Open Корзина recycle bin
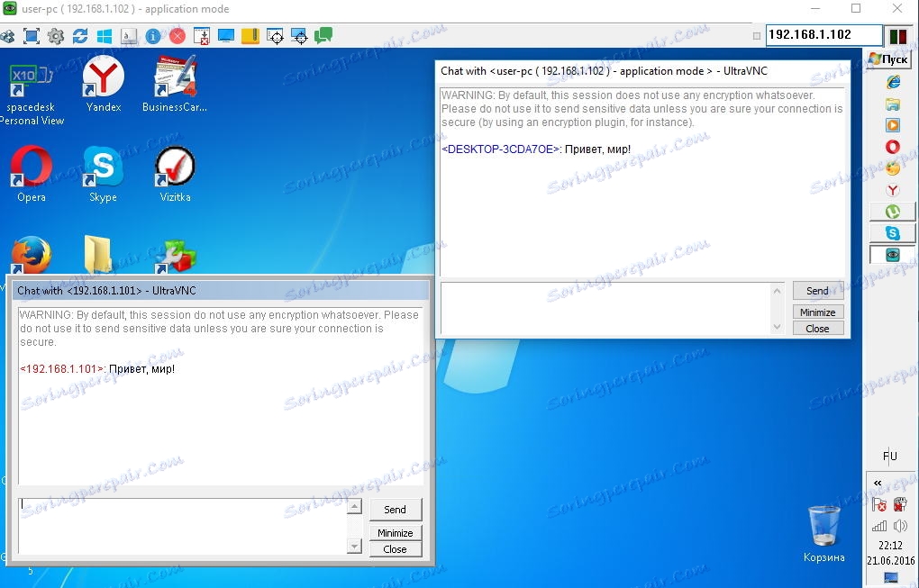 click(x=824, y=534)
